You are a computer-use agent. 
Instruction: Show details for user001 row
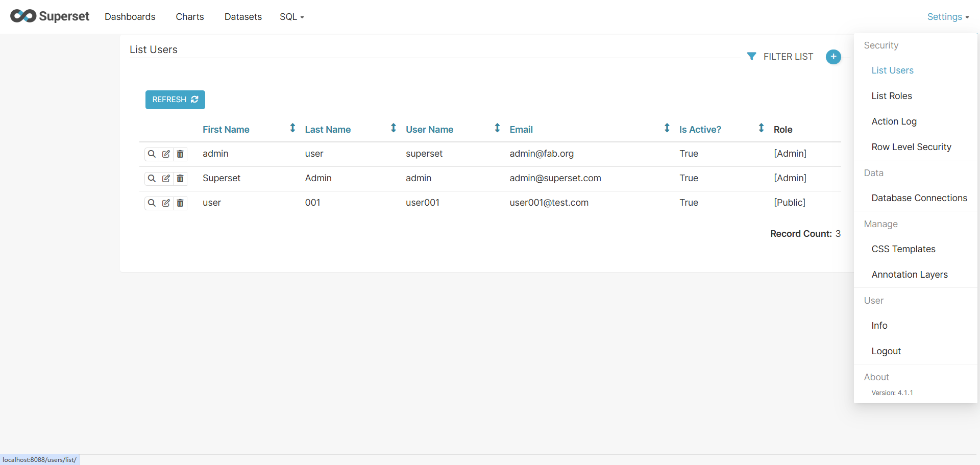click(152, 203)
